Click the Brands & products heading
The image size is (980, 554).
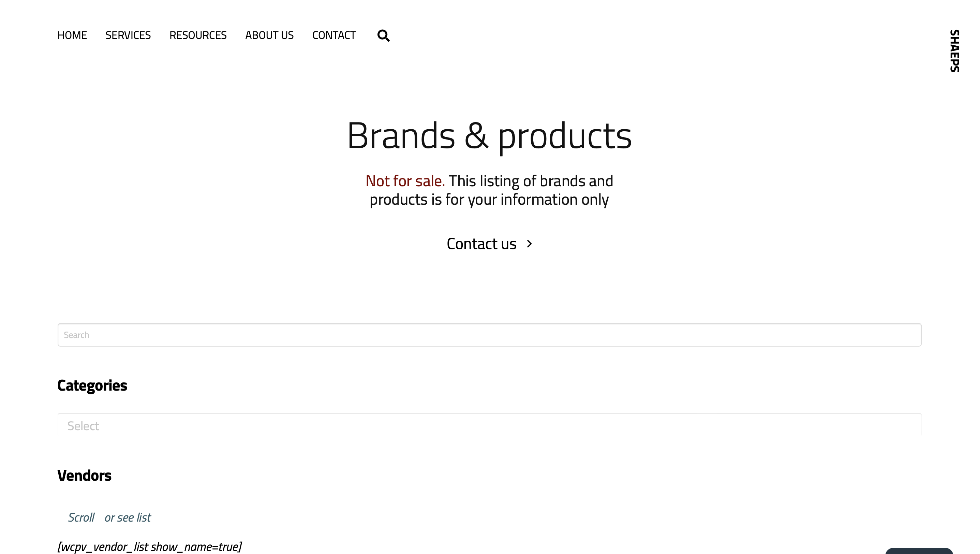pyautogui.click(x=489, y=135)
